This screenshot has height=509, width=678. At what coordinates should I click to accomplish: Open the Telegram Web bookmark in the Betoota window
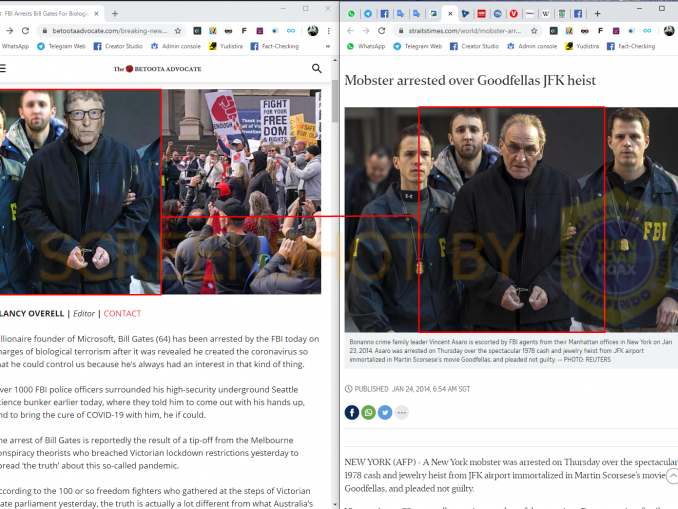tap(61, 46)
